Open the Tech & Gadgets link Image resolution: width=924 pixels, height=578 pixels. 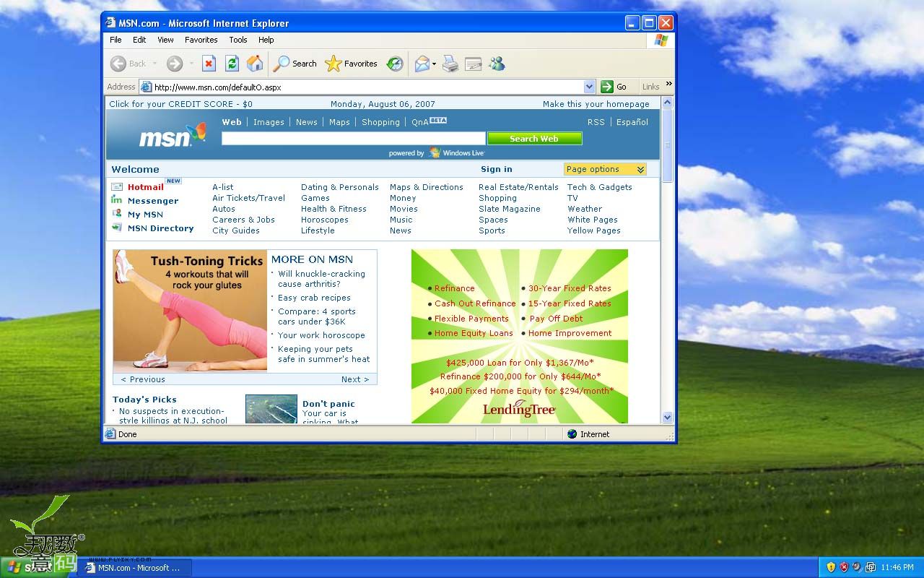600,187
